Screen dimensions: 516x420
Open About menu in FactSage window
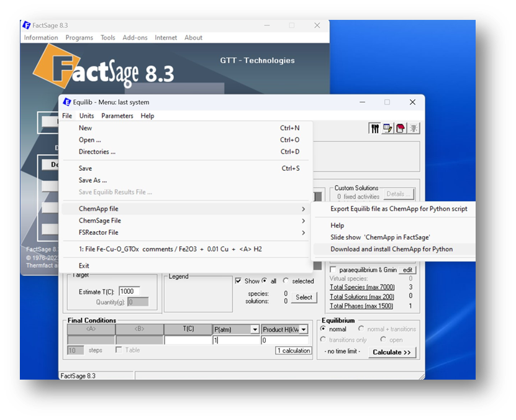coord(194,37)
